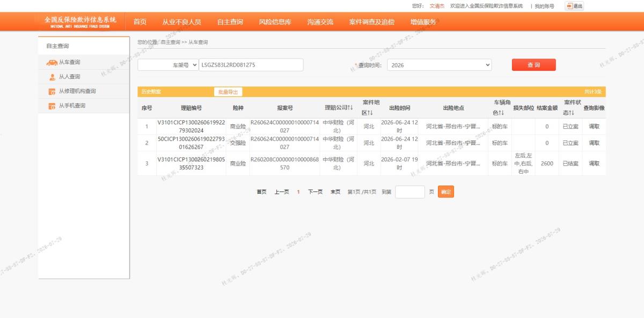Open the 增值服务 menu
Image resolution: width=644 pixels, height=318 pixels.
(423, 22)
